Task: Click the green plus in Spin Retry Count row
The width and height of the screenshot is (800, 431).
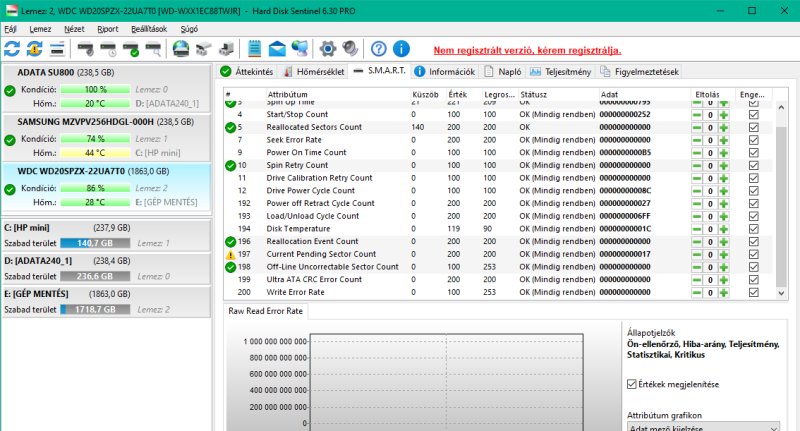Action: 723,166
